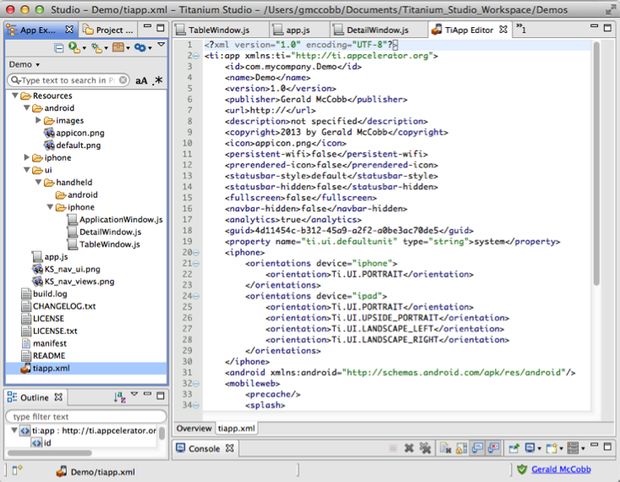Collapse the android folder under Resources

(27, 108)
